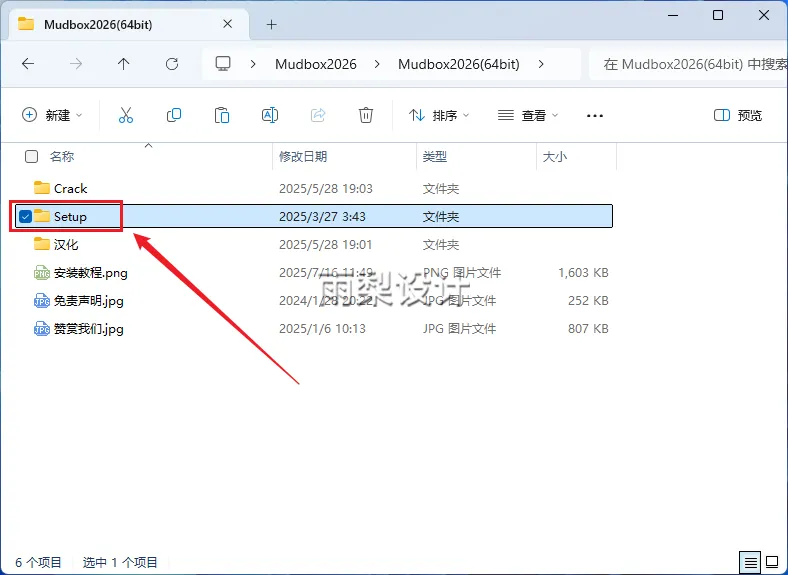Uncheck the Setup folder checkbox
The image size is (788, 575).
[25, 216]
